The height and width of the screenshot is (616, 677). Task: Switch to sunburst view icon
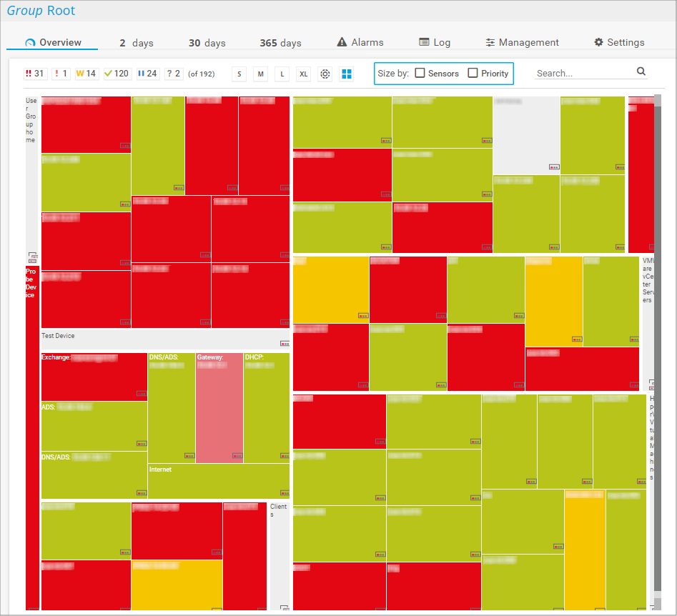325,74
